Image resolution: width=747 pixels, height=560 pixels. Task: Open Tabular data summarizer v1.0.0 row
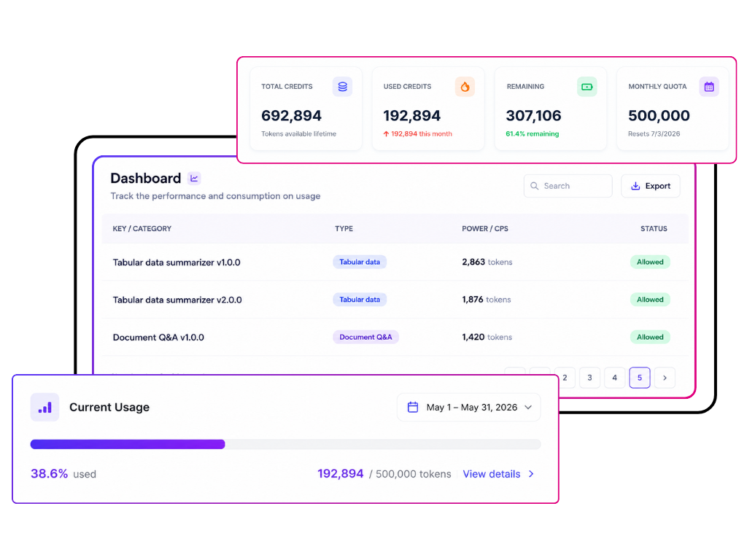point(395,262)
